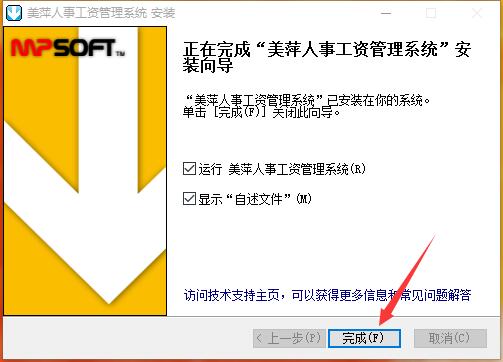
Task: Uncheck 运行 美萍人事工资管理系统(R) checkbox
Action: point(189,169)
